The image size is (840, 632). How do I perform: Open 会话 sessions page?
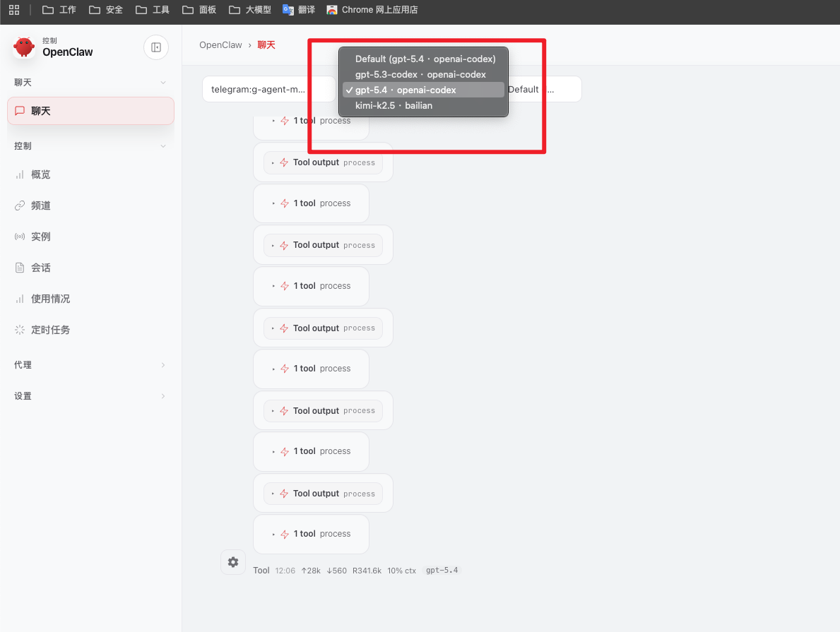tap(40, 268)
